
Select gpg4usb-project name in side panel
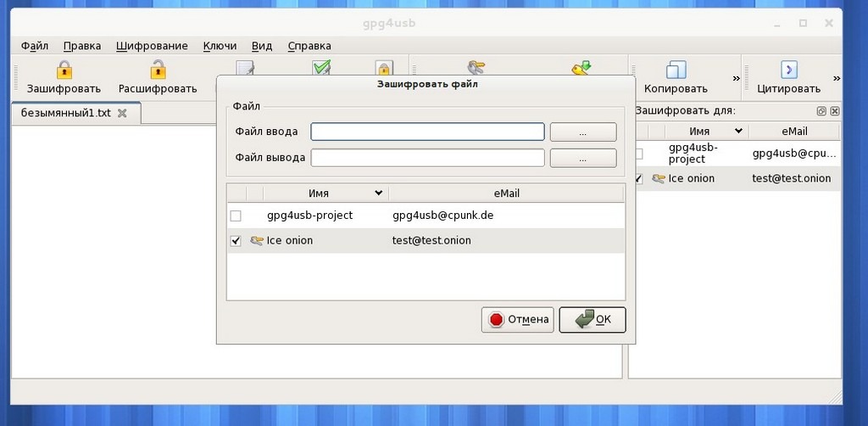[693, 154]
